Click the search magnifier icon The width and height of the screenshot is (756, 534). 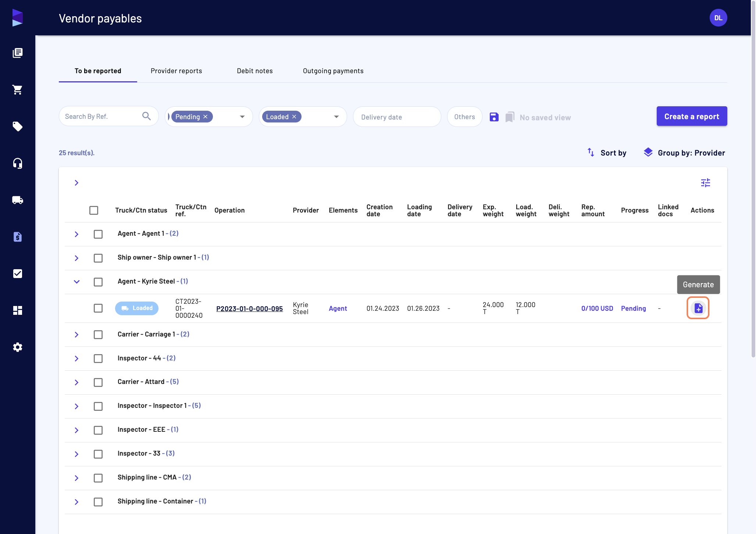click(x=146, y=116)
